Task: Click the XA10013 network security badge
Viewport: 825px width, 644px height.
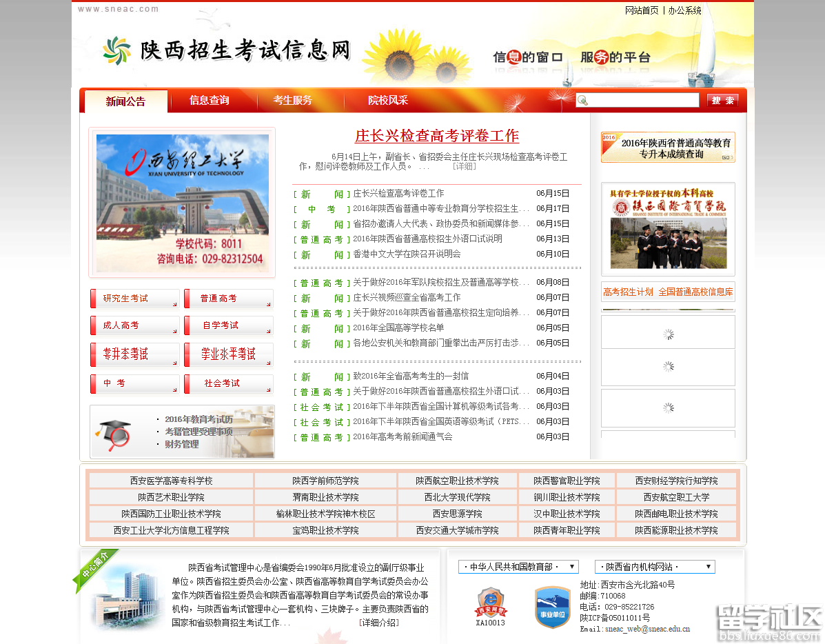Action: tap(490, 603)
